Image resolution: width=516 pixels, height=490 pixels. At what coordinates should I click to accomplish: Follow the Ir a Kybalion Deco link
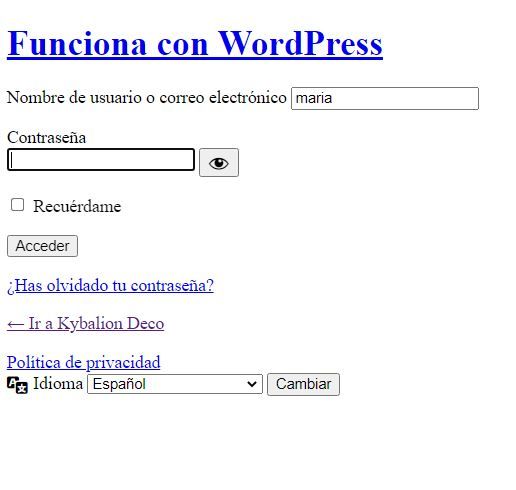pos(85,324)
